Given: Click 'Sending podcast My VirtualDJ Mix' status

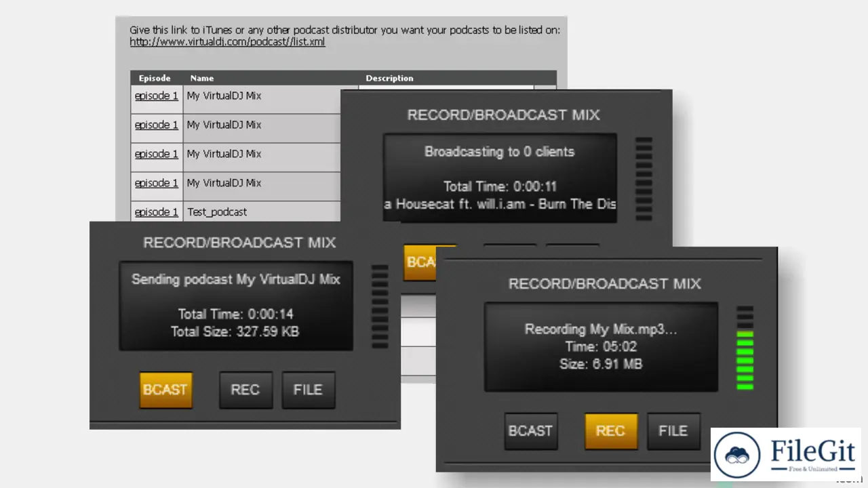Looking at the screenshot, I should pyautogui.click(x=236, y=279).
